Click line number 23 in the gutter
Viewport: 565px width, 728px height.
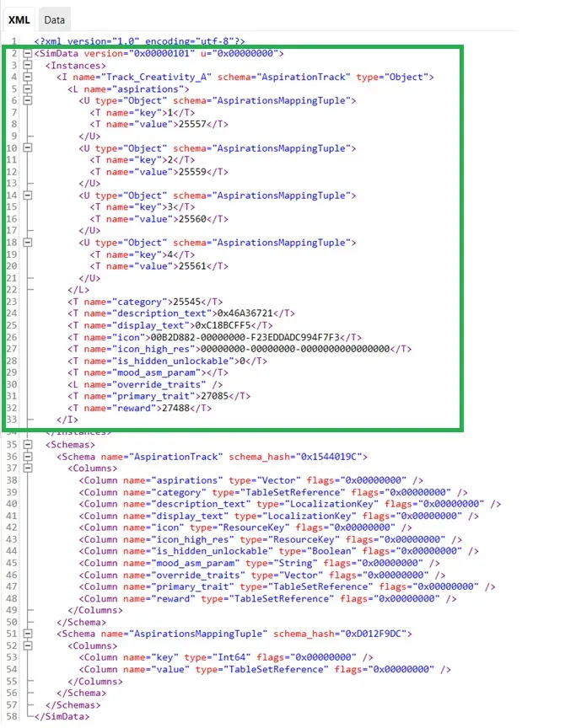coord(13,301)
